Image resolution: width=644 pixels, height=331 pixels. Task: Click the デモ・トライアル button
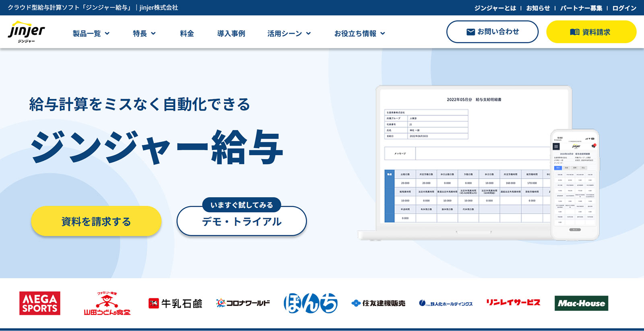(x=242, y=221)
